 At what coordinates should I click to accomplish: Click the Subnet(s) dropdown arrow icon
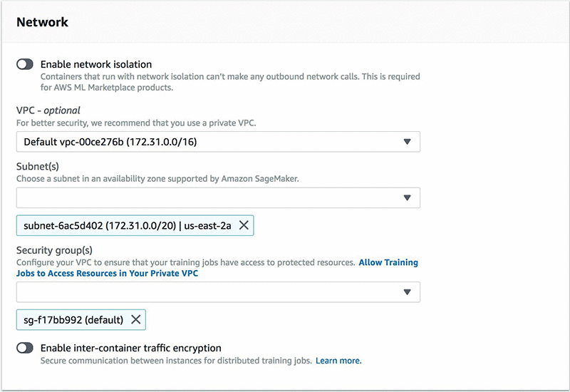click(x=407, y=197)
